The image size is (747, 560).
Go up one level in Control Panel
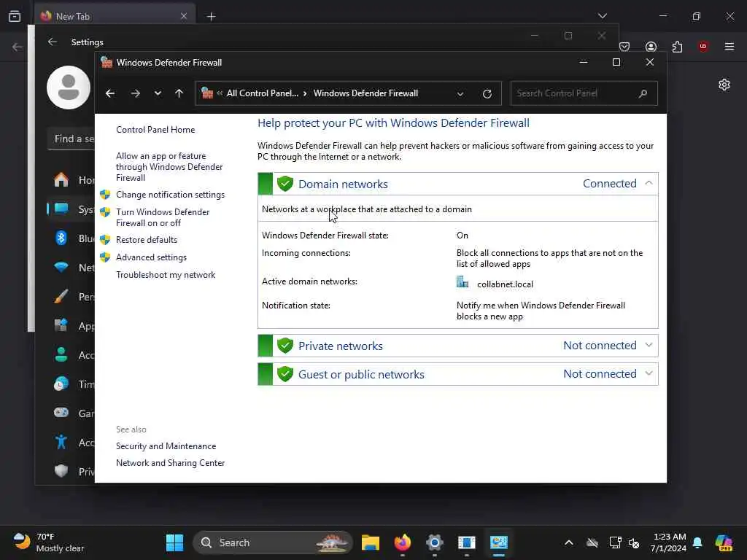coord(179,93)
